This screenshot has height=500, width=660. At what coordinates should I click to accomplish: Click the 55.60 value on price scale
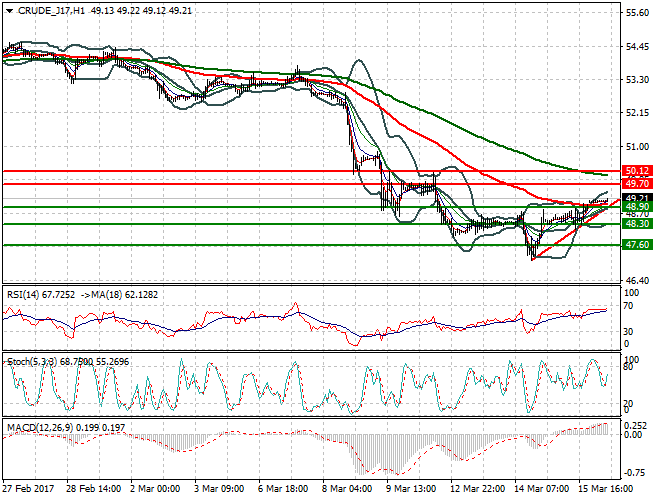click(637, 13)
